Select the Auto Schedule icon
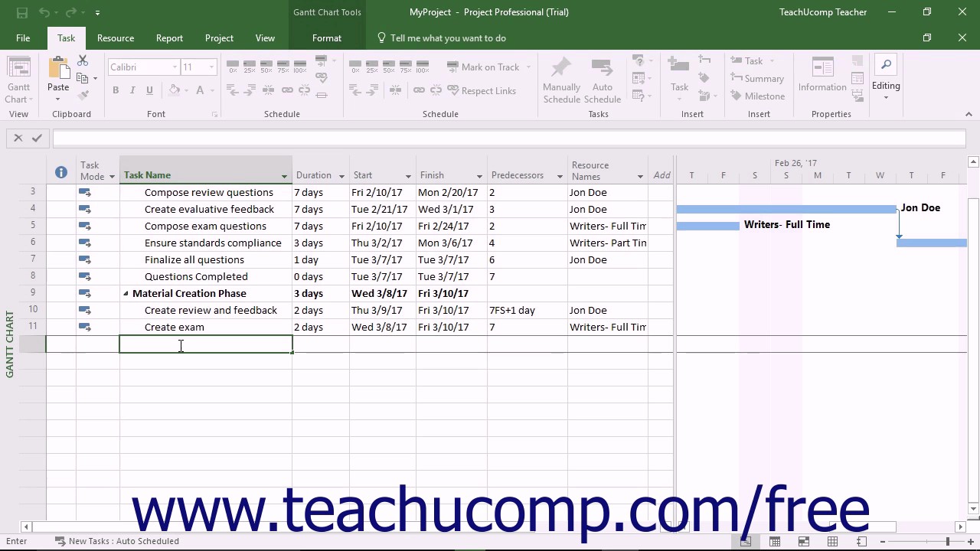The height and width of the screenshot is (551, 980). (602, 68)
